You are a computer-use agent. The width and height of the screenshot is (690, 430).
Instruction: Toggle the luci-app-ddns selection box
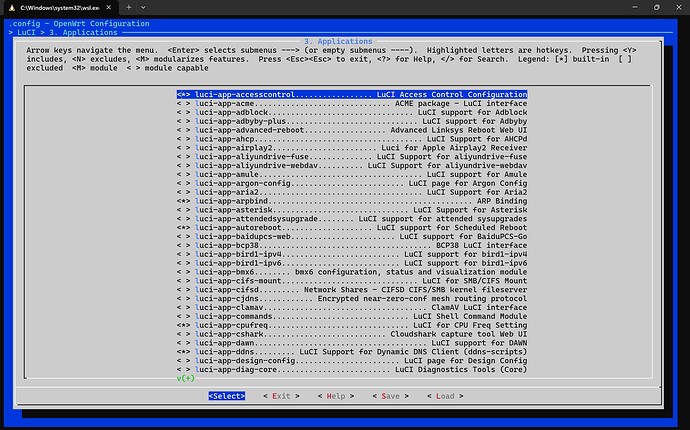click(x=184, y=352)
